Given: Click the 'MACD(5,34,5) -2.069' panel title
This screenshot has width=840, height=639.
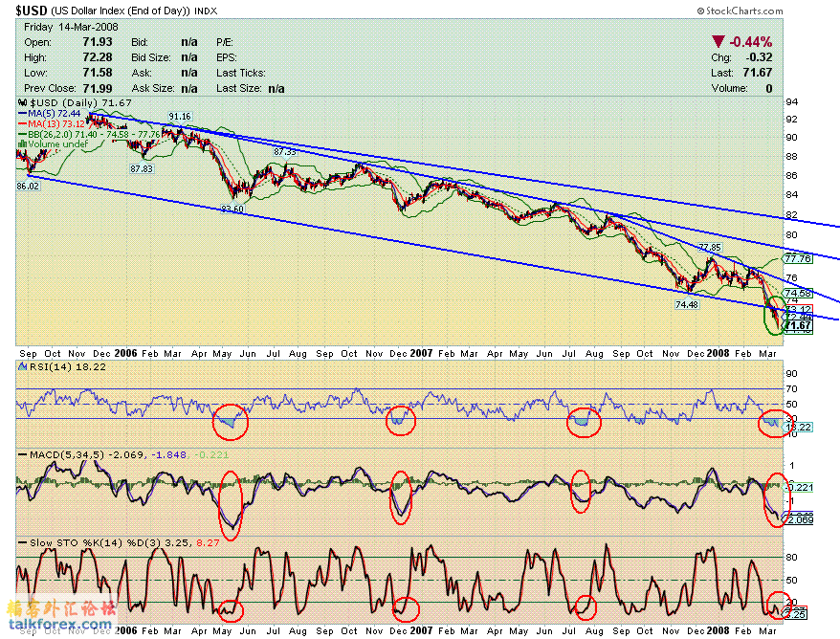Looking at the screenshot, I should 87,454.
